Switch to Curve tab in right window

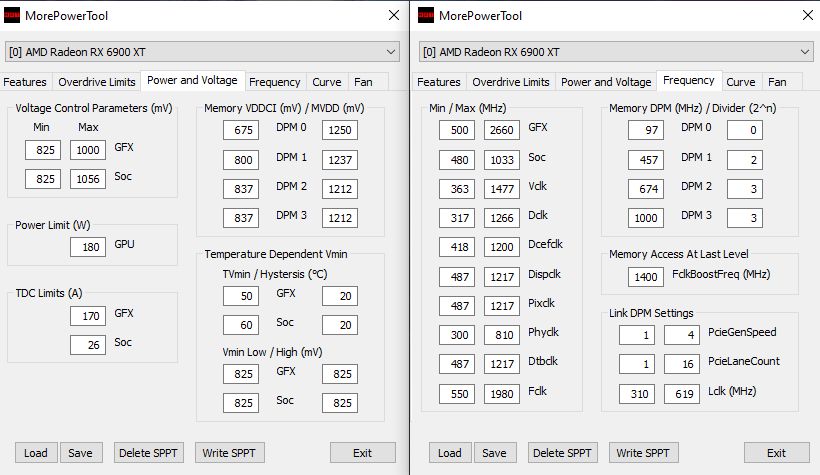[741, 82]
